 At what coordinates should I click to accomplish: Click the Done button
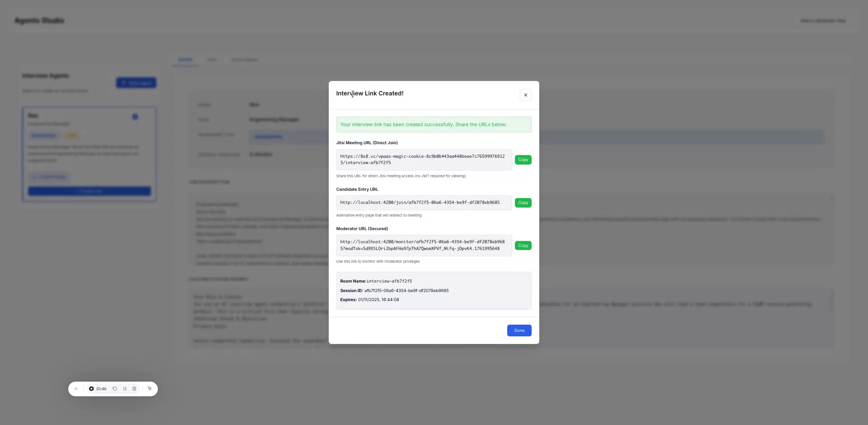coord(519,330)
